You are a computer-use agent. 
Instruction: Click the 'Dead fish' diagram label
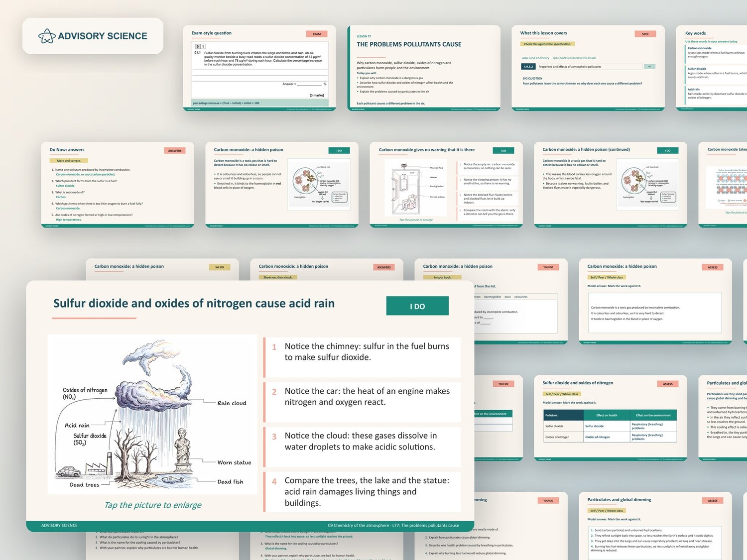[230, 482]
